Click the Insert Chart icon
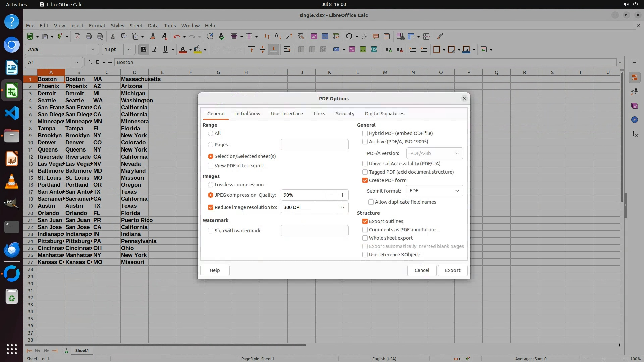The image size is (644, 362). click(325, 36)
